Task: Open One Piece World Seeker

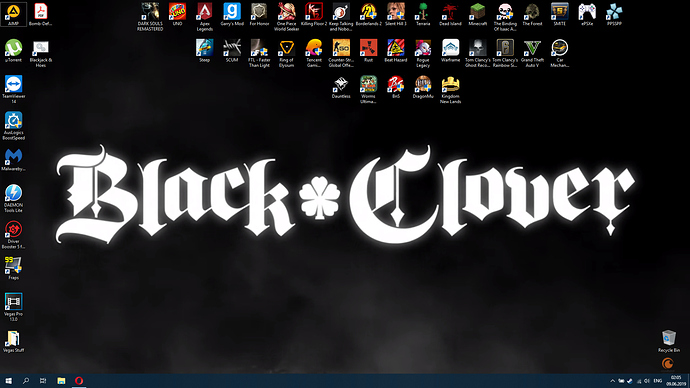Action: click(286, 17)
